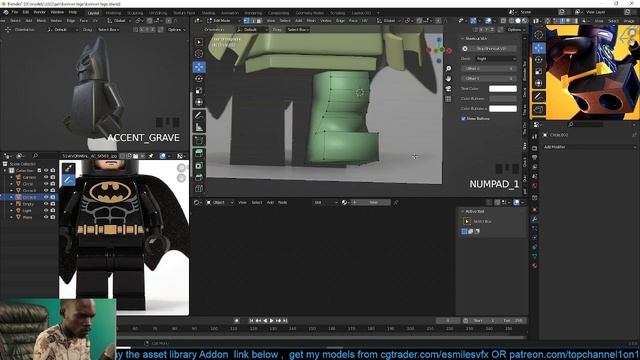Open the Window menu

[57, 12]
